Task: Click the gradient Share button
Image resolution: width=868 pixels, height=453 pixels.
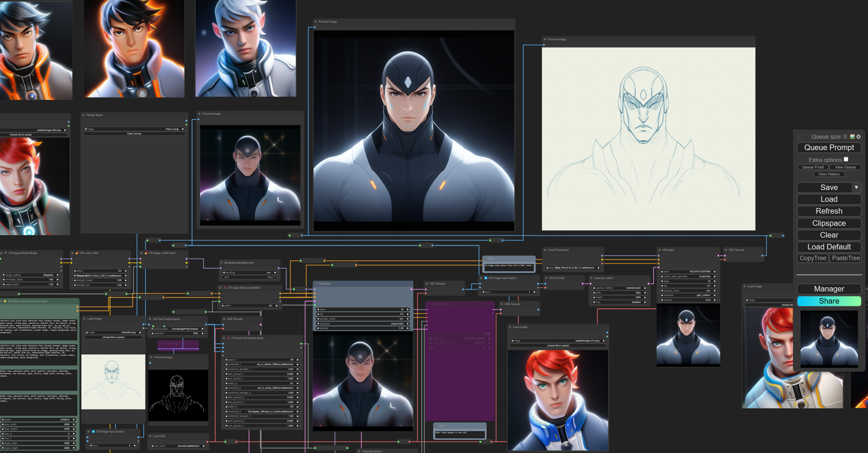Action: [x=829, y=301]
